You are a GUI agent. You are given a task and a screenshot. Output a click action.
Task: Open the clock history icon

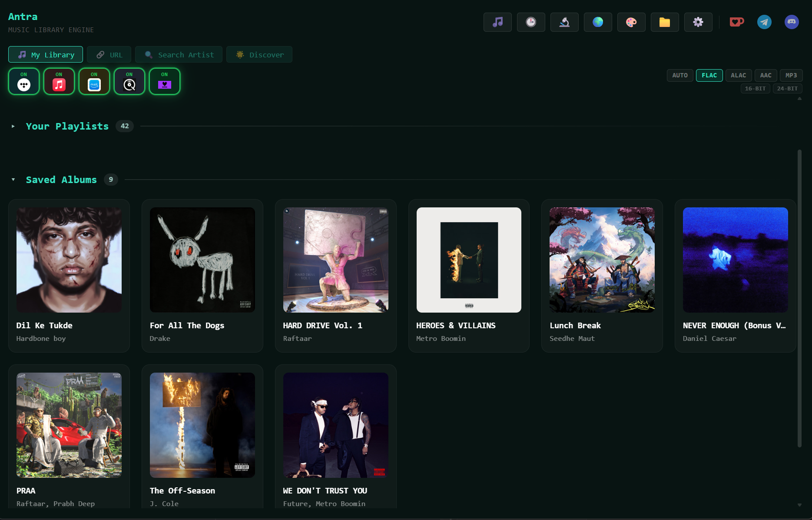point(531,22)
